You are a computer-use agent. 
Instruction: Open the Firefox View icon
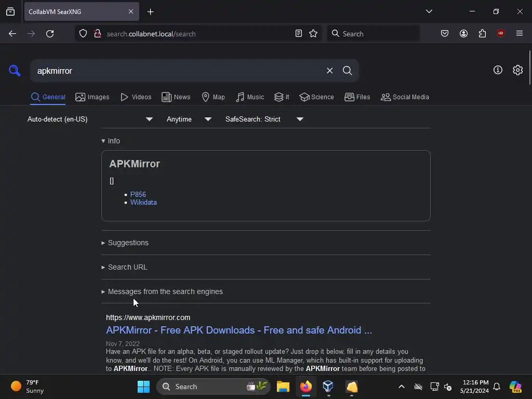point(10,11)
